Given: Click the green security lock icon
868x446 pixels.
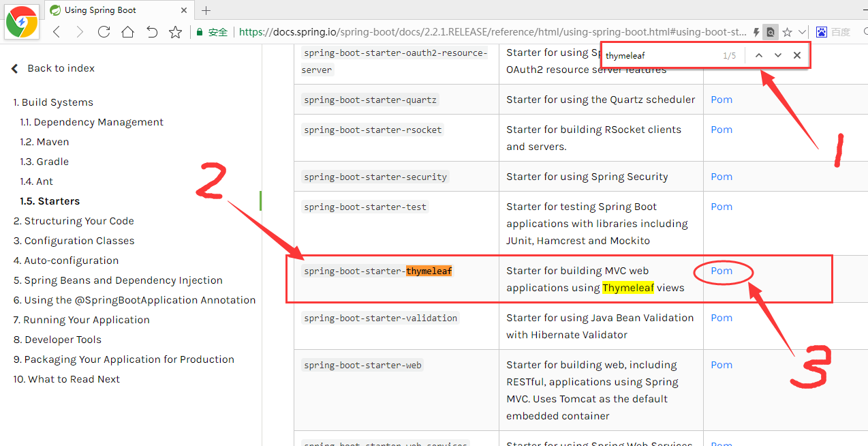Looking at the screenshot, I should pos(200,32).
